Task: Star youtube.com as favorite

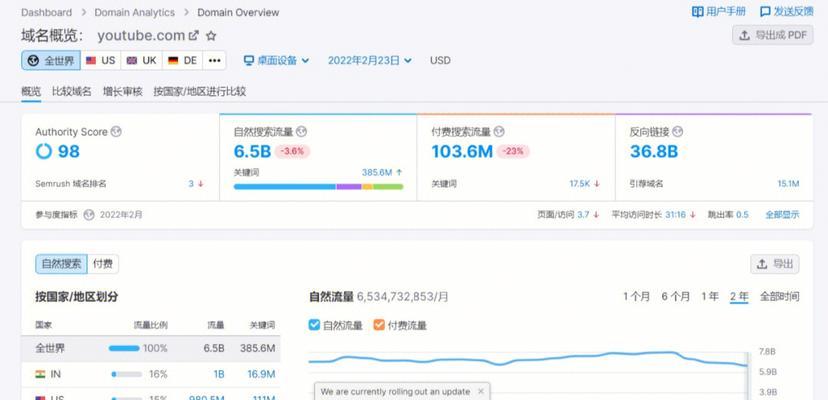Action: [x=211, y=36]
